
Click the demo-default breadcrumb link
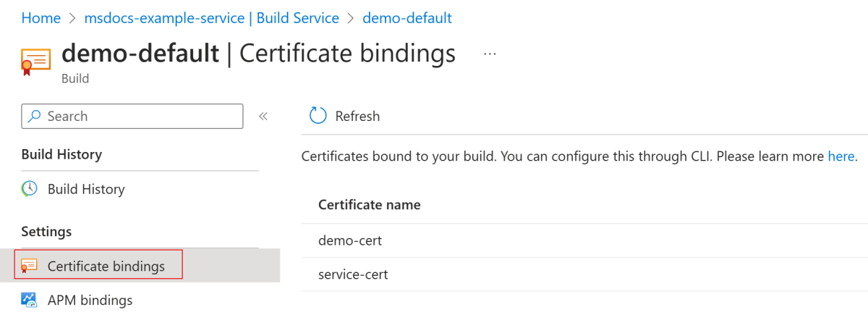(x=407, y=18)
